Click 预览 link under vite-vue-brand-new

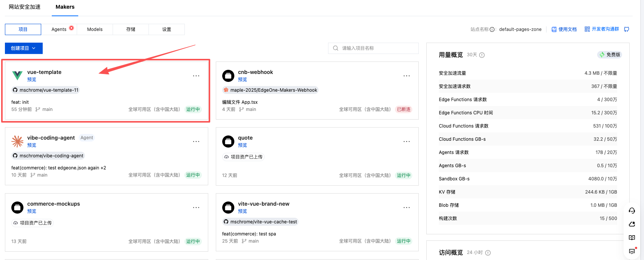click(243, 211)
